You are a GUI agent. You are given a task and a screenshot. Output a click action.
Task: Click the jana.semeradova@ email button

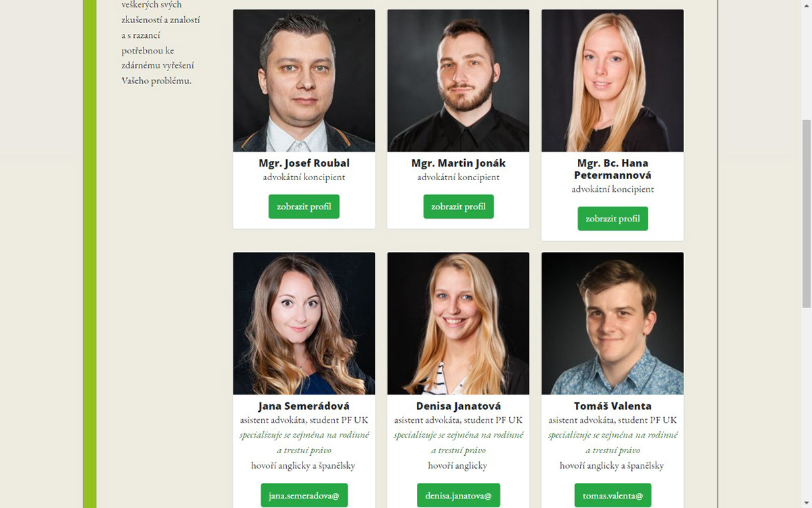coord(304,496)
